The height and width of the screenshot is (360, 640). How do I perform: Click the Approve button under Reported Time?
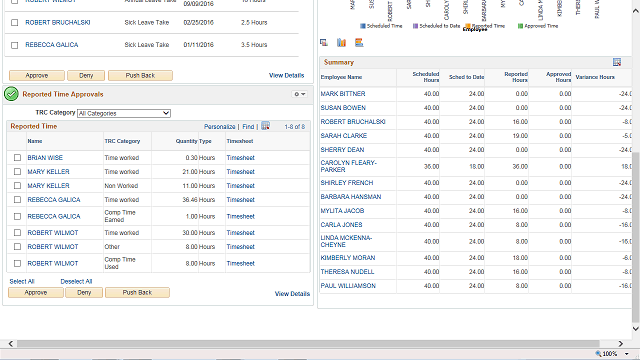point(36,293)
